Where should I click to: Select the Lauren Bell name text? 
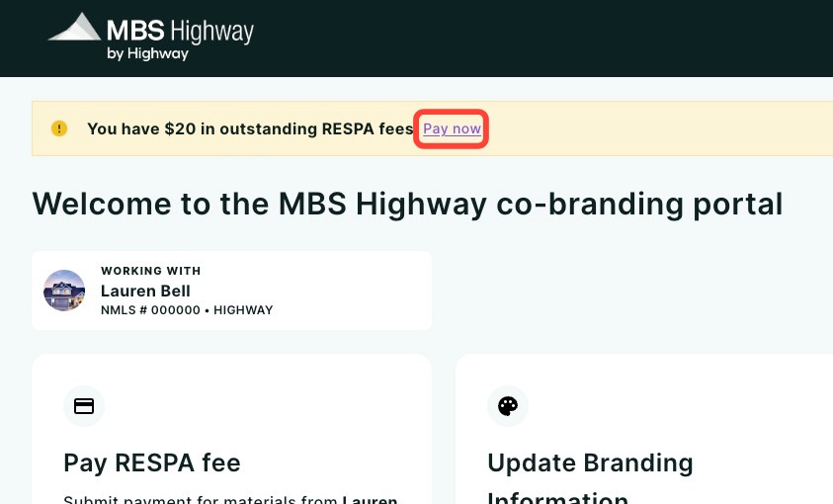tap(145, 291)
